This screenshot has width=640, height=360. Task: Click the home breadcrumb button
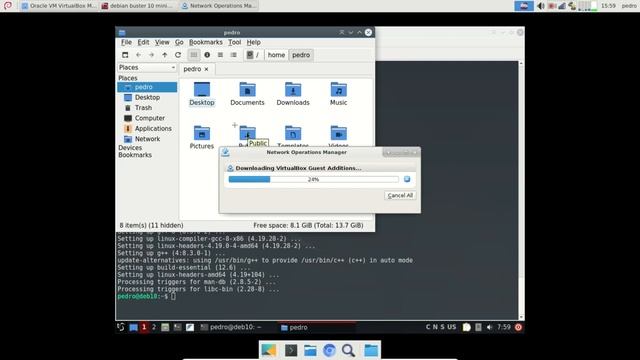(x=276, y=55)
